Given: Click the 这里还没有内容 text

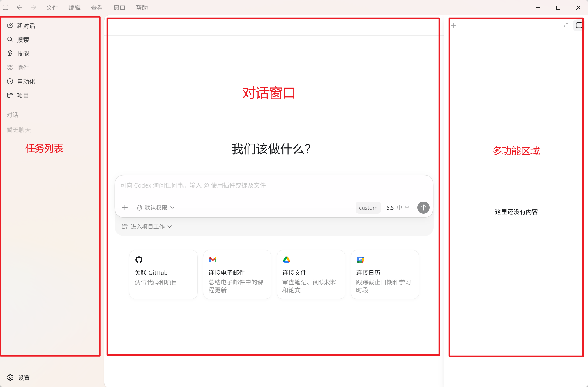Looking at the screenshot, I should (x=516, y=212).
